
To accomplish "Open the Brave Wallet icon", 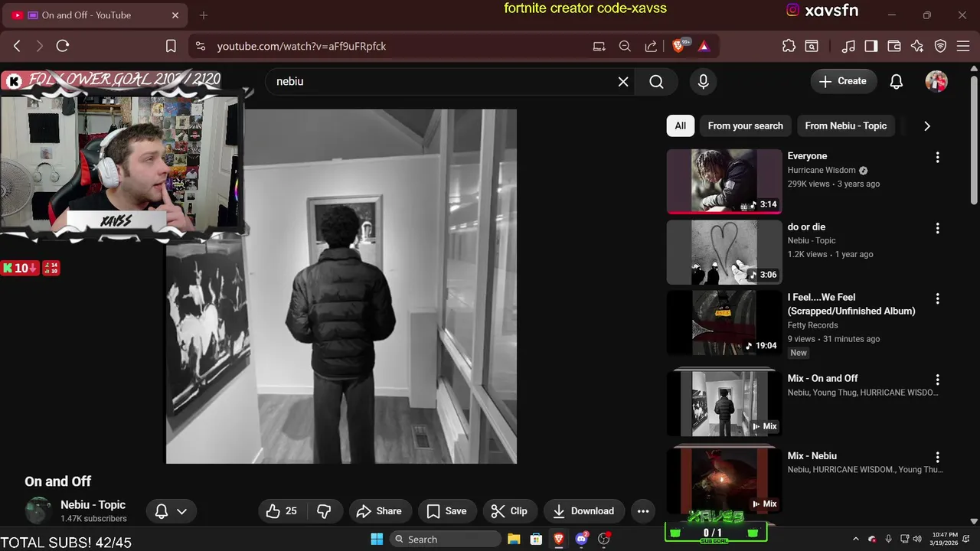I will tap(893, 46).
